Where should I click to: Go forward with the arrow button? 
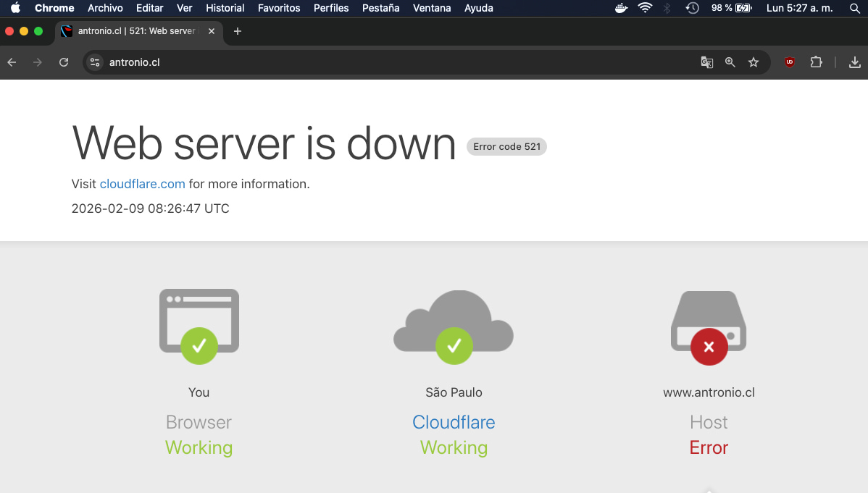38,62
